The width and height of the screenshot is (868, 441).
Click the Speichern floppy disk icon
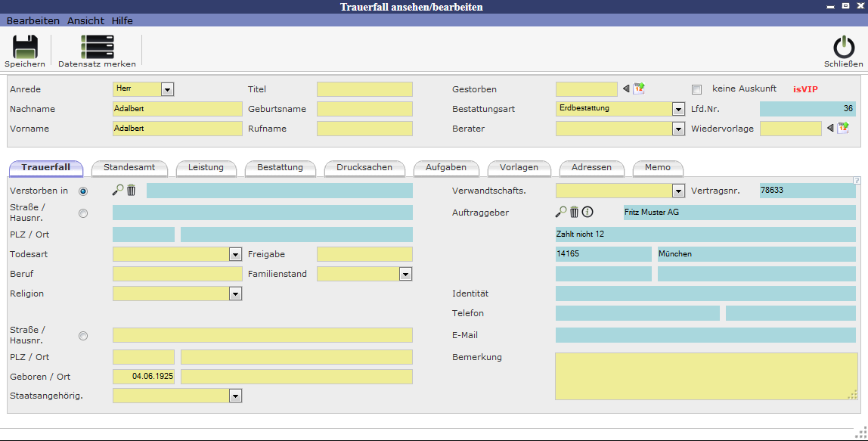[25, 48]
